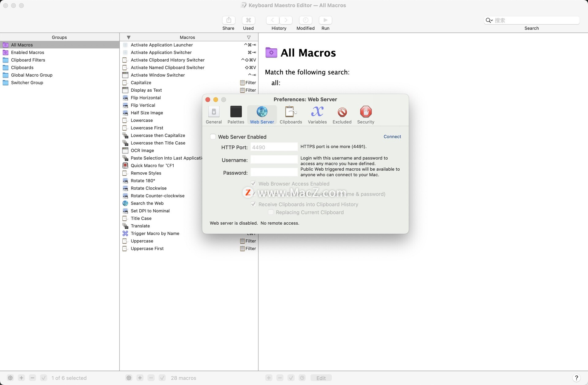Enable the Web Server Enabled checkbox
Viewport: 588px width, 385px height.
coord(213,137)
